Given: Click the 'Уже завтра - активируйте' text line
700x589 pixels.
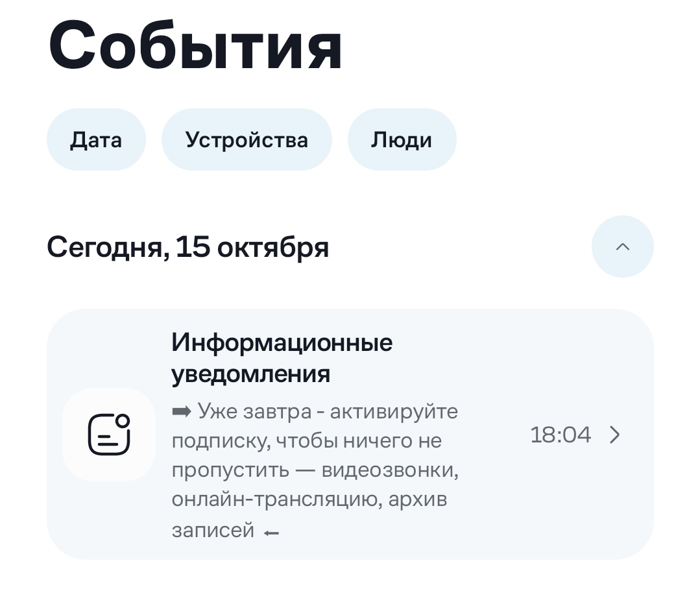Looking at the screenshot, I should pyautogui.click(x=328, y=411).
